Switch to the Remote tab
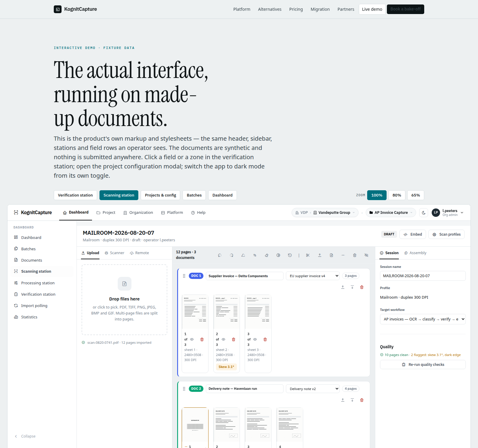Viewport: 478px width, 448px height. [139, 253]
